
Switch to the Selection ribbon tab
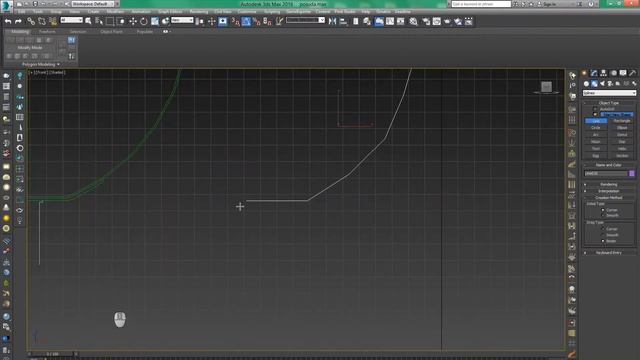[78, 31]
